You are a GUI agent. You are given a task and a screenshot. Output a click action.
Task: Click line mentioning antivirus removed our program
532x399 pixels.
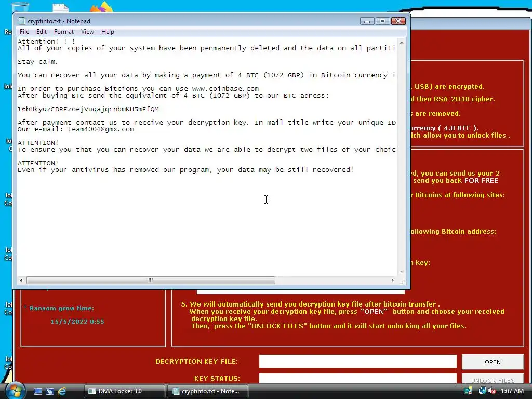pyautogui.click(x=185, y=170)
